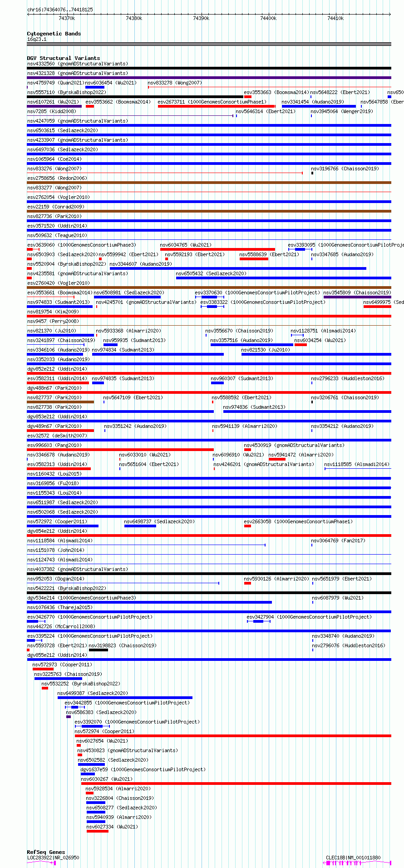Click the nsv3344607 (Audano2019) label
Screen dimensions: 404x868
click(x=141, y=264)
